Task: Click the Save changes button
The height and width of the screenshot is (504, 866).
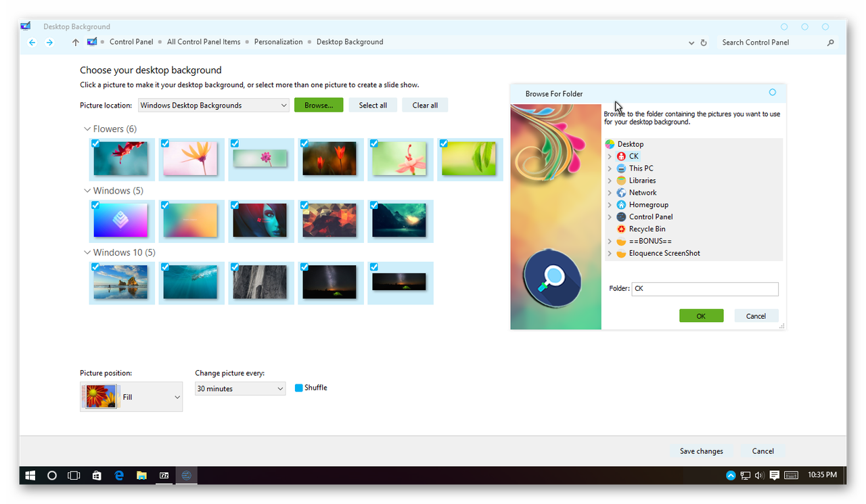Action: [702, 451]
